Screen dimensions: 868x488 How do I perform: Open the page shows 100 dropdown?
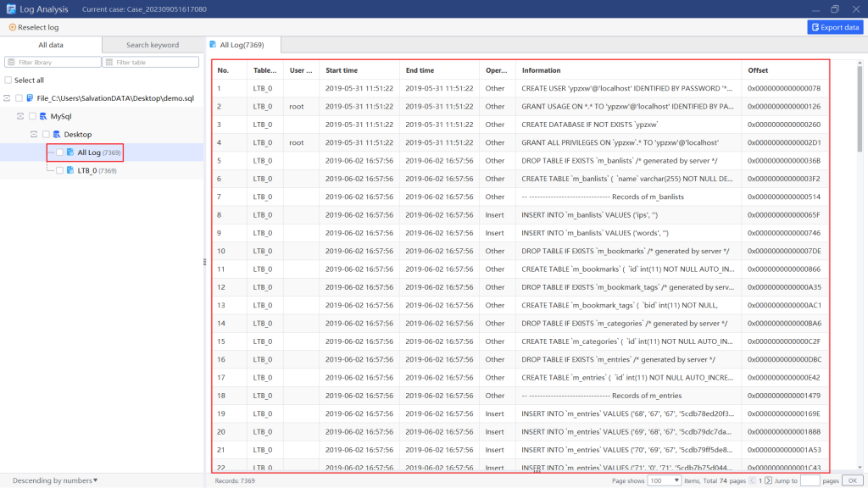click(664, 480)
